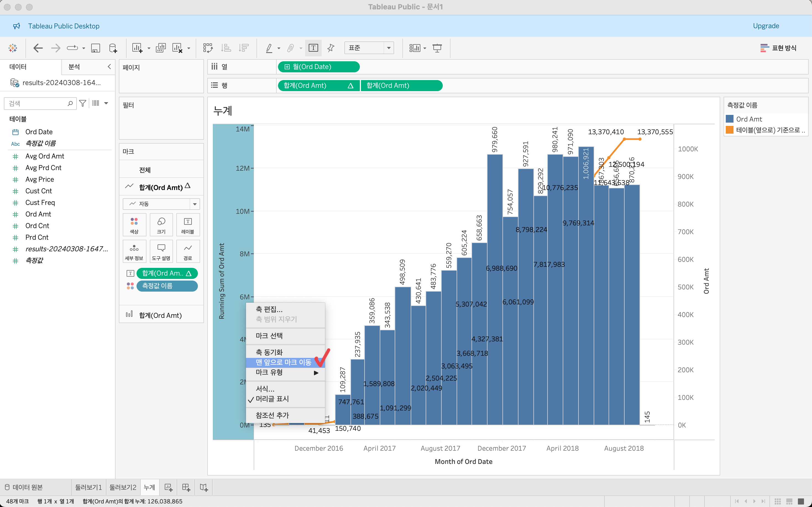
Task: Open the mark type Automatic dropdown
Action: point(161,204)
